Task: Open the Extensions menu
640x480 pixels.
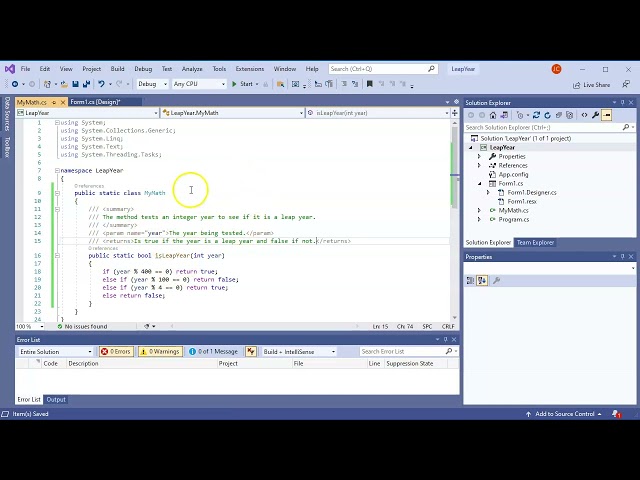Action: [x=249, y=69]
